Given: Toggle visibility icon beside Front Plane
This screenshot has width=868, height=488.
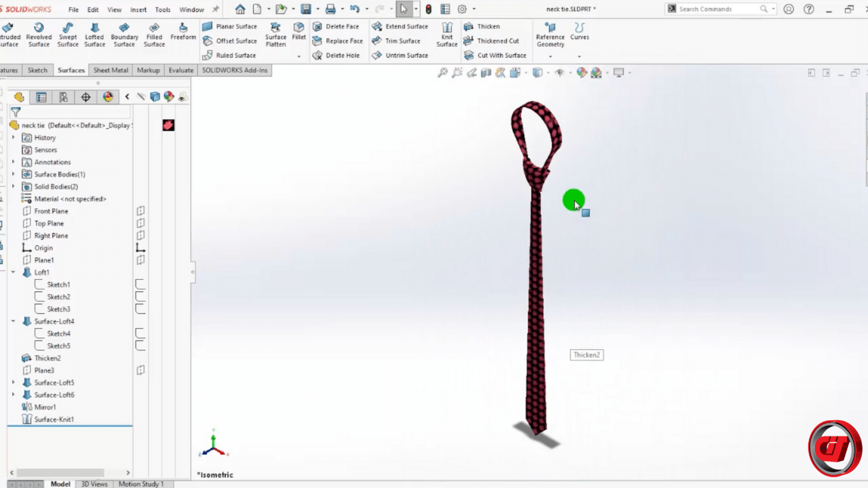Looking at the screenshot, I should coord(141,211).
